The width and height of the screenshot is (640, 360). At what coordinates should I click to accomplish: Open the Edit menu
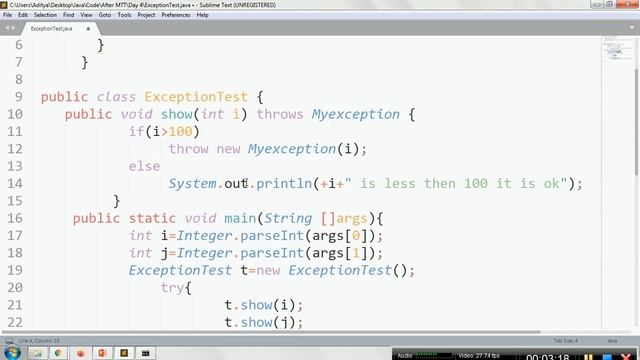click(x=23, y=15)
